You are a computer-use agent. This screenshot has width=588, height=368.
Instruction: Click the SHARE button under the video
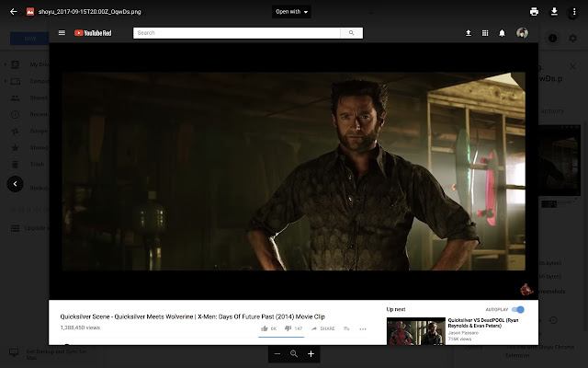(x=323, y=328)
